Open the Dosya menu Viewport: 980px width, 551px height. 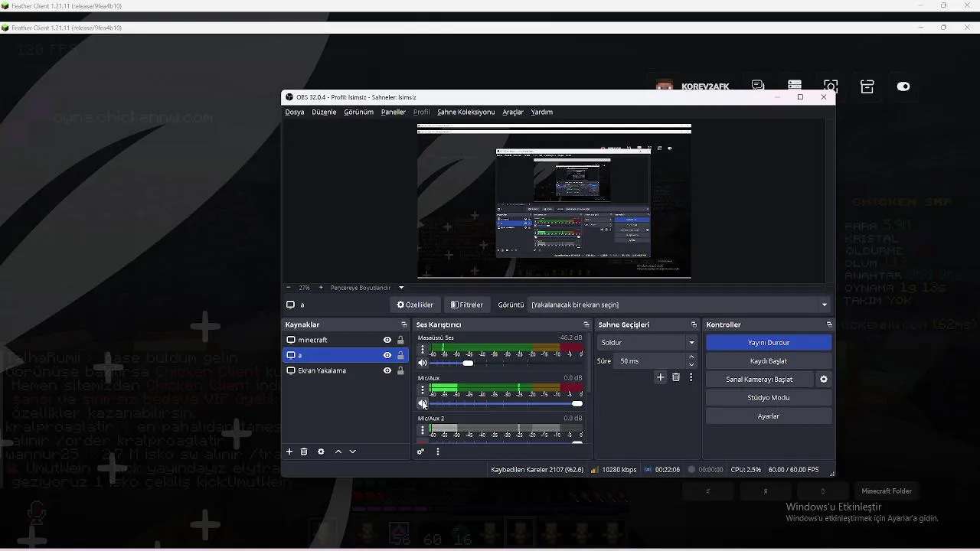tap(295, 112)
